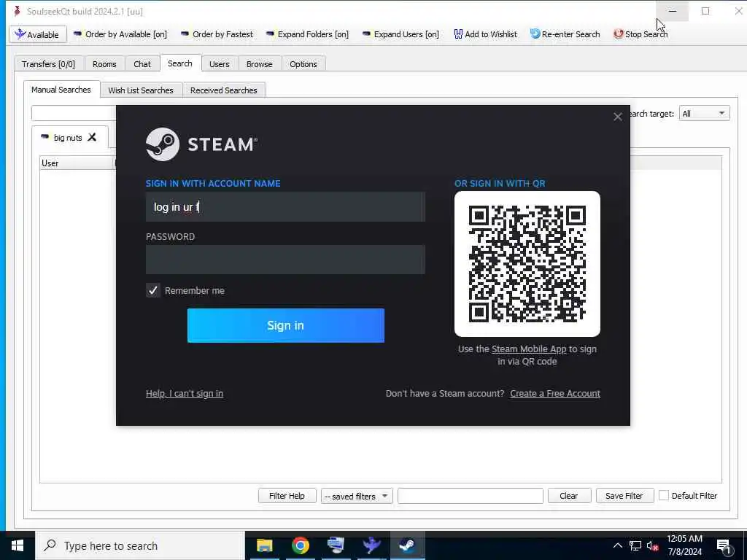
Task: Click the taskbar search box
Action: [141, 545]
